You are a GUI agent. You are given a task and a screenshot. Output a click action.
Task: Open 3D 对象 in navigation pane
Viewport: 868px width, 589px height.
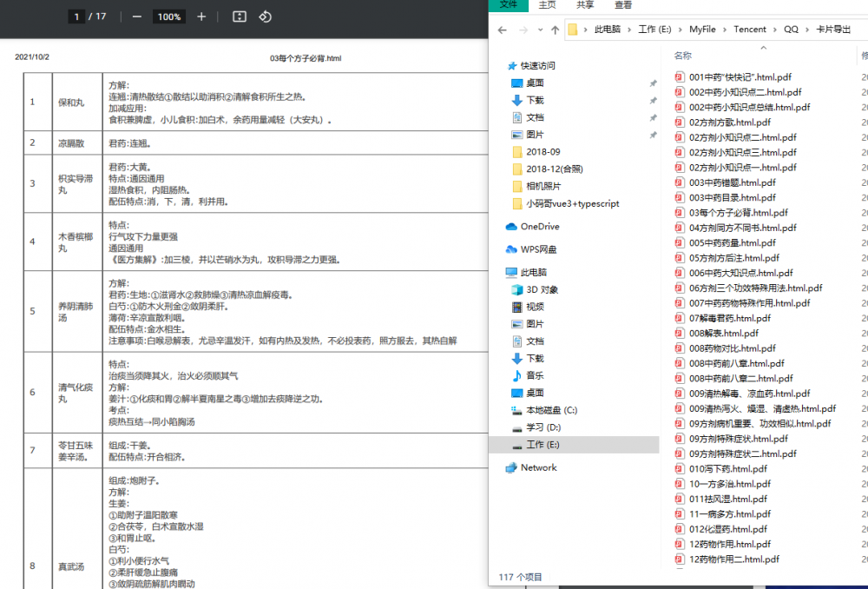542,289
